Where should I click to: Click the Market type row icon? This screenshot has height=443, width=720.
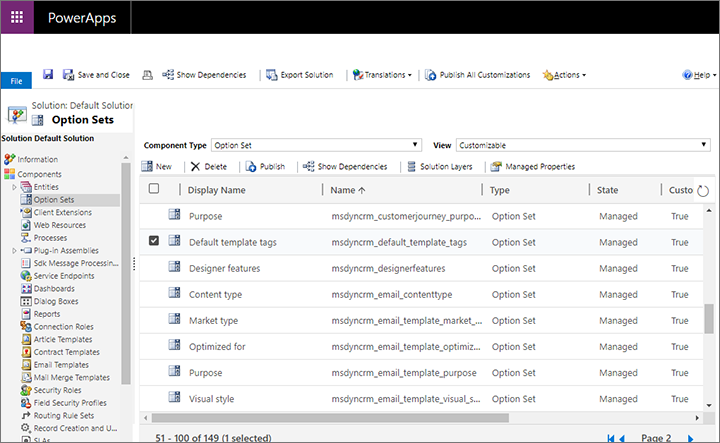tap(174, 319)
